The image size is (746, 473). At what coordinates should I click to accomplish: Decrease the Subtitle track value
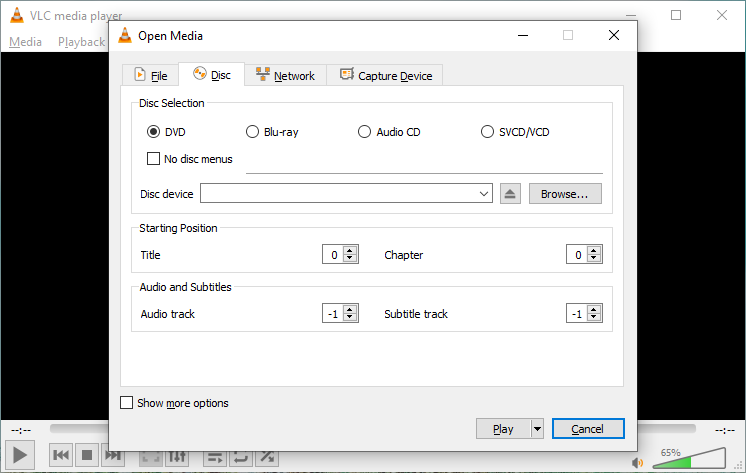click(x=594, y=317)
